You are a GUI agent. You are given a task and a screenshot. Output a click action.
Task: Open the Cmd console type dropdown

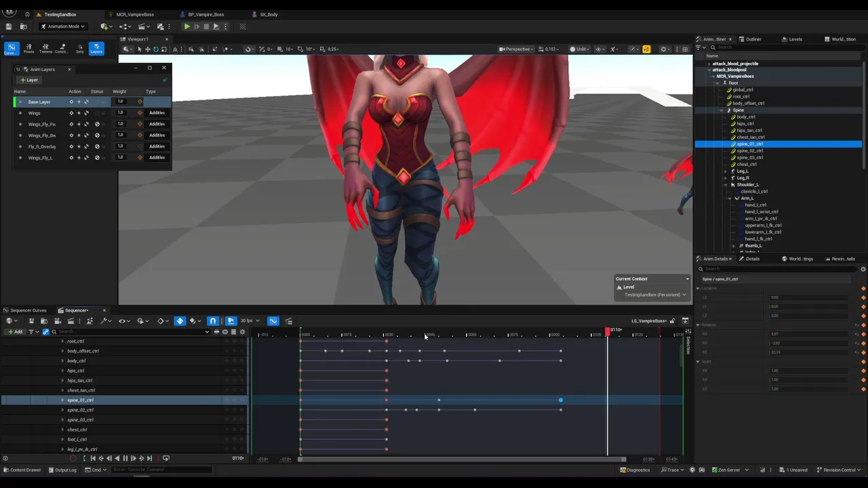click(95, 470)
